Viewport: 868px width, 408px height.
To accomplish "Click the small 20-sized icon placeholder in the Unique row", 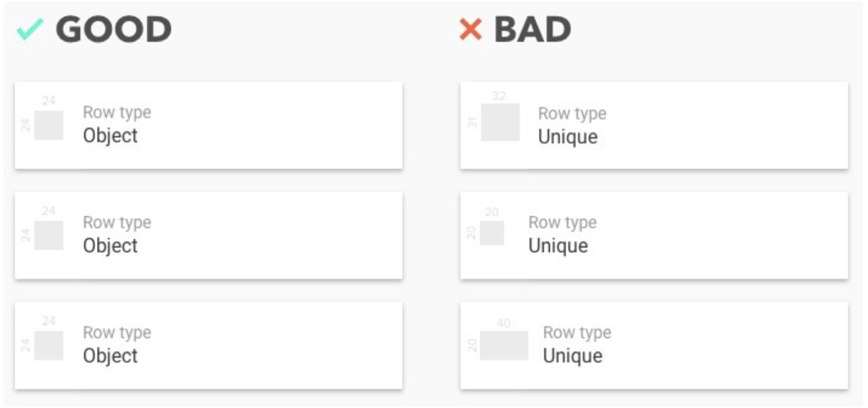I will coord(492,233).
